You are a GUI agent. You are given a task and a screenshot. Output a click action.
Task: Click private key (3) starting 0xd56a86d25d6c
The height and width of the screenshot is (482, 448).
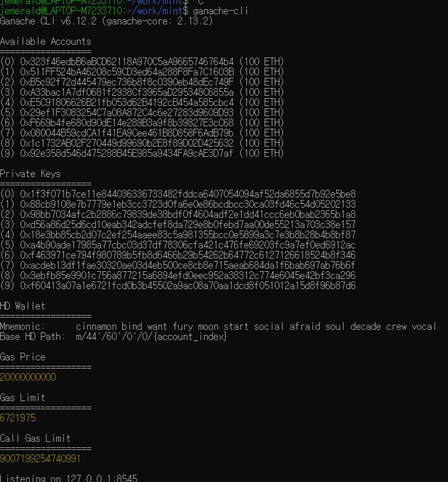pos(188,224)
